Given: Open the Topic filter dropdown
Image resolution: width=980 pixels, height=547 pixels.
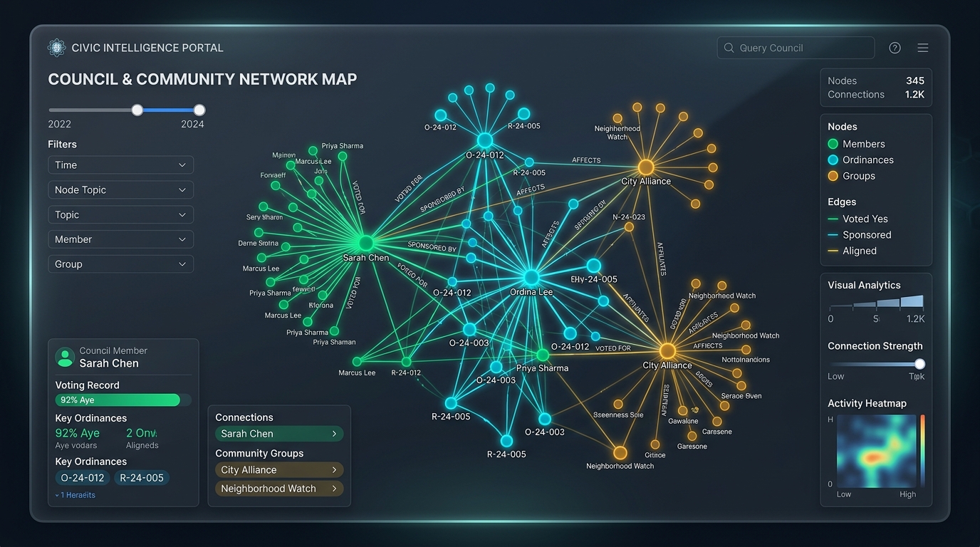Looking at the screenshot, I should pos(120,214).
